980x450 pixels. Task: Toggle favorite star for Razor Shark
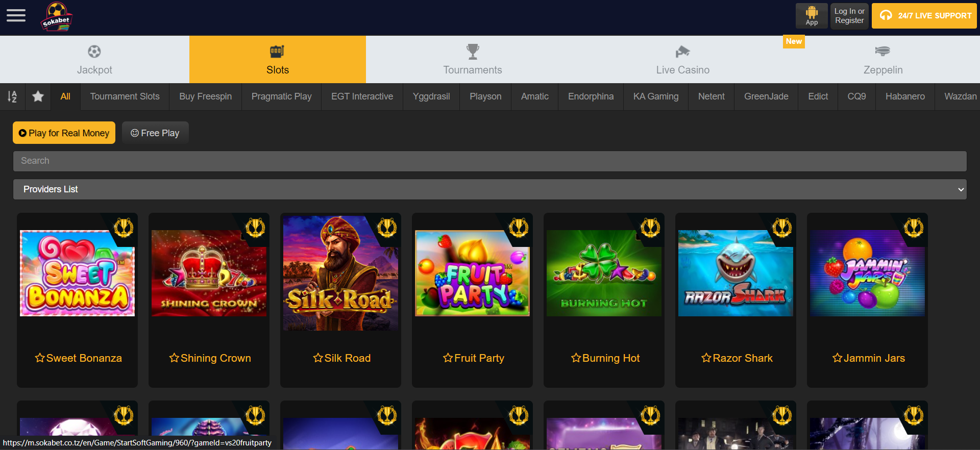click(706, 358)
